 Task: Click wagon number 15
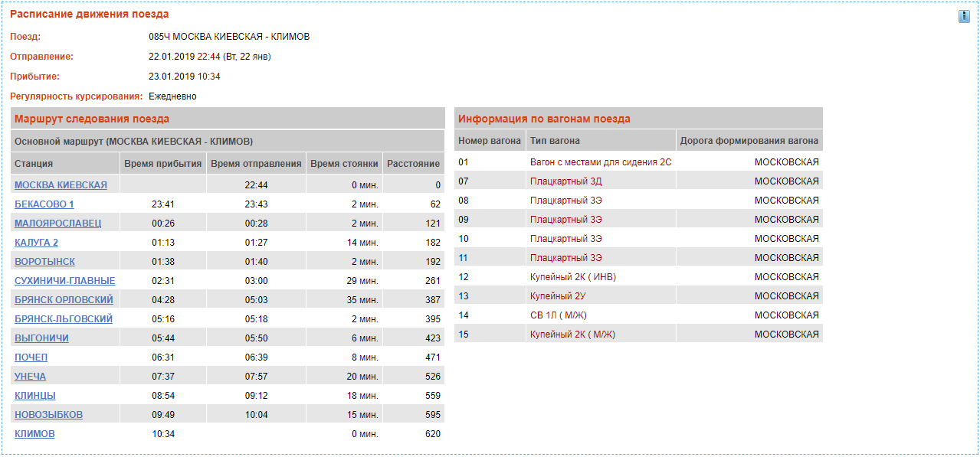coord(464,335)
